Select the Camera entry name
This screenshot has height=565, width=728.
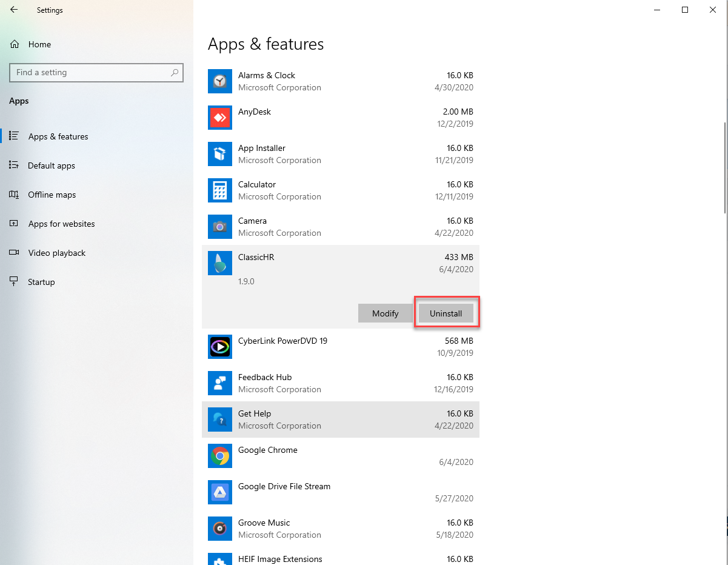(252, 221)
